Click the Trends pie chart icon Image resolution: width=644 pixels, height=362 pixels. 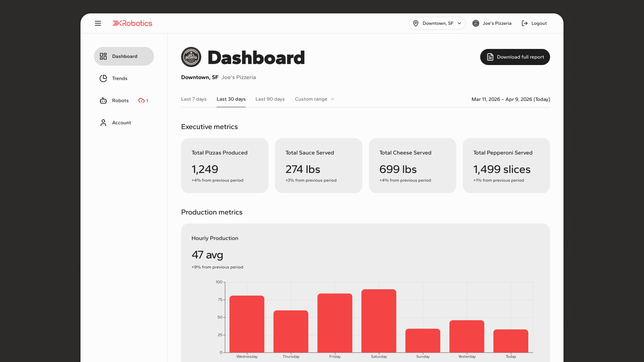[103, 78]
